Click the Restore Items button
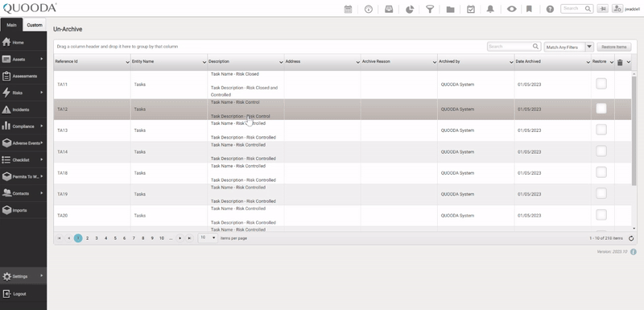644x310 pixels. [x=614, y=47]
